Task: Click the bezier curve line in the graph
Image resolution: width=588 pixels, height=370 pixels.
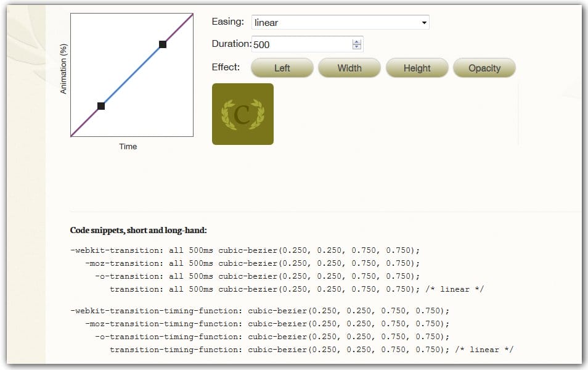Action: pos(132,75)
